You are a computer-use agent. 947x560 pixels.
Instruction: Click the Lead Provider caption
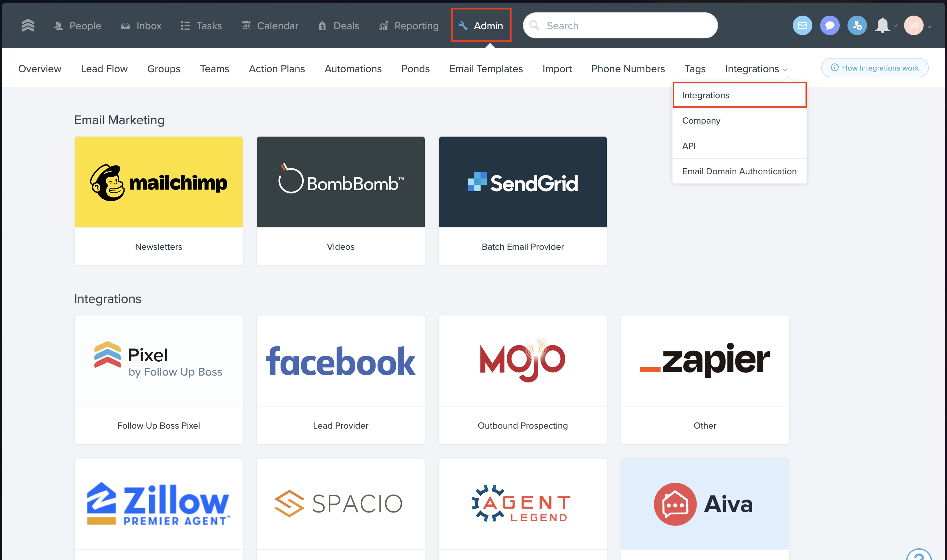point(341,426)
